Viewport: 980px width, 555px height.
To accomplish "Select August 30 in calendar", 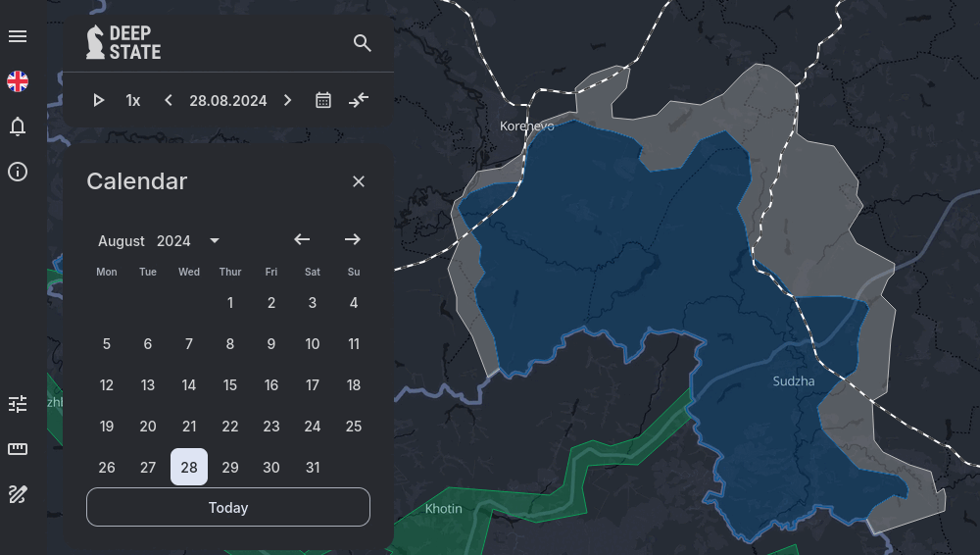I will 271,468.
